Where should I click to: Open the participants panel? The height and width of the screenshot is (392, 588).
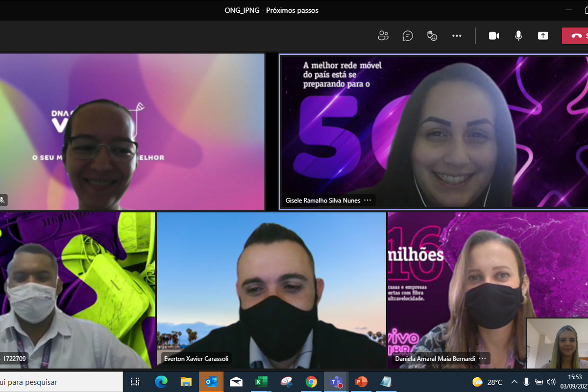383,36
